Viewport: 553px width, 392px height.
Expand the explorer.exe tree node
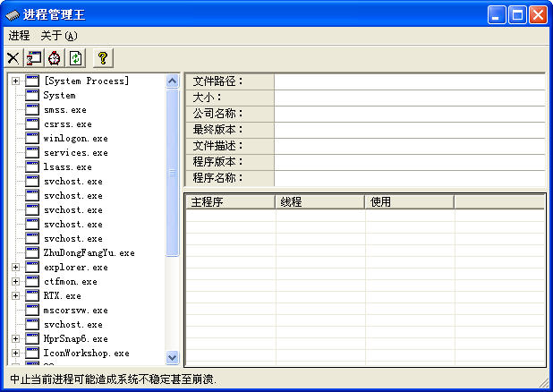point(16,268)
